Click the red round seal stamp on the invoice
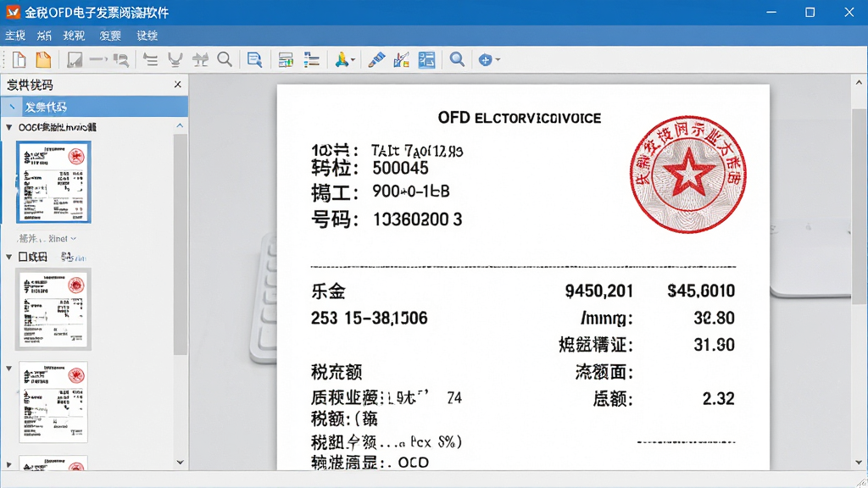The height and width of the screenshot is (488, 868). (x=687, y=175)
